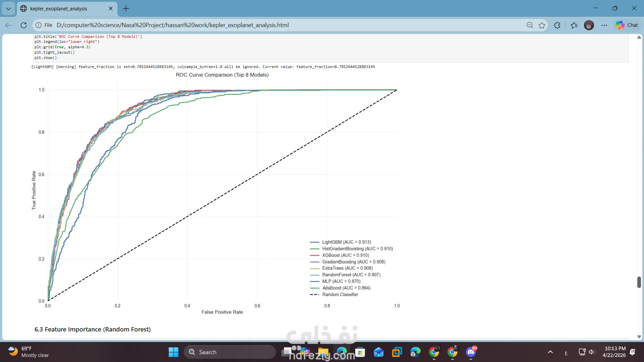Reload the kepler_exoplanet_analysis page
The image size is (644, 362).
(23, 25)
